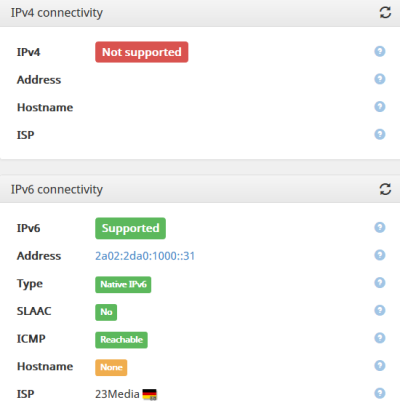Refresh the IPv4 connectivity panel
Image resolution: width=400 pixels, height=411 pixels.
pyautogui.click(x=385, y=13)
